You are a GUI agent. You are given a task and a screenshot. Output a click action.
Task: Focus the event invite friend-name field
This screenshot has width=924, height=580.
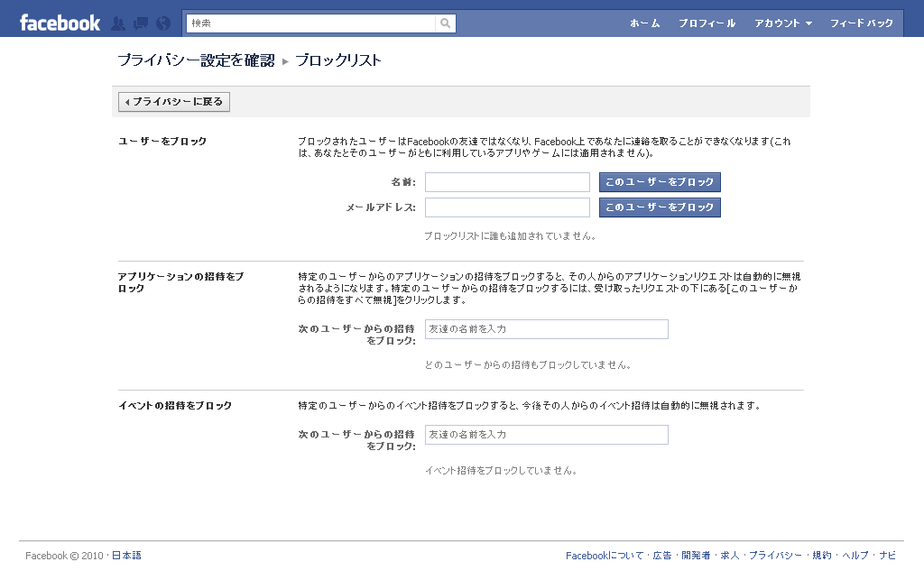(x=547, y=435)
